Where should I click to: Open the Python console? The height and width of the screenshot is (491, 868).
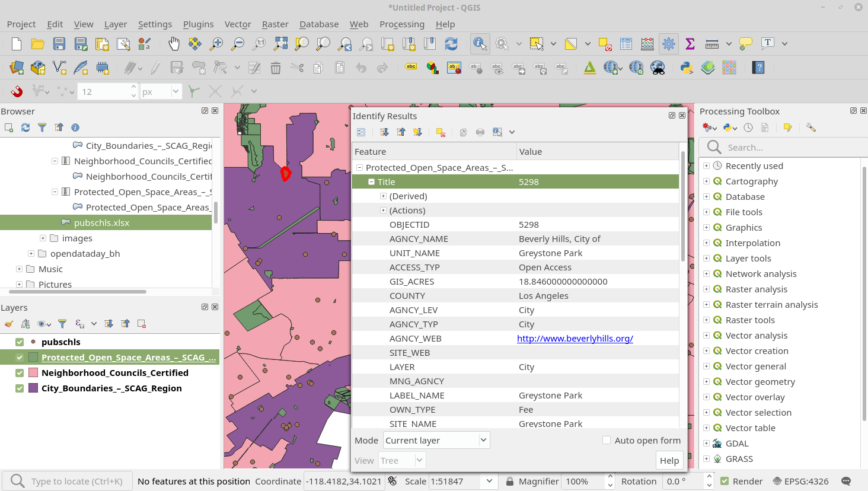(687, 68)
